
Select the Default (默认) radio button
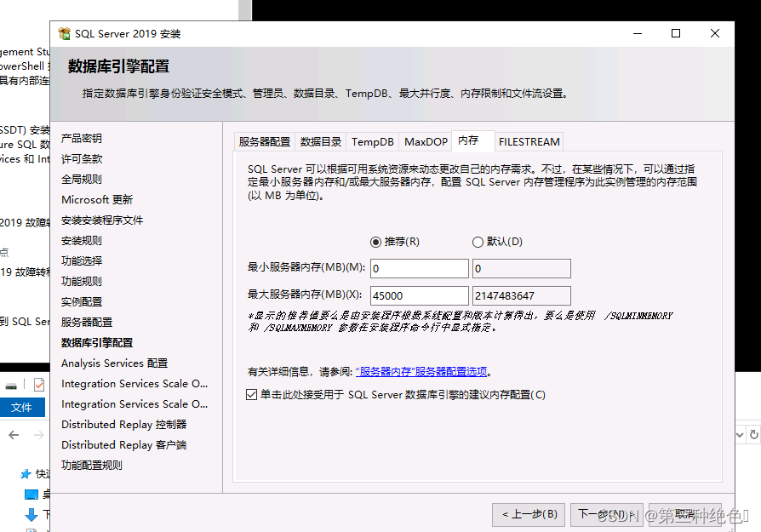478,242
